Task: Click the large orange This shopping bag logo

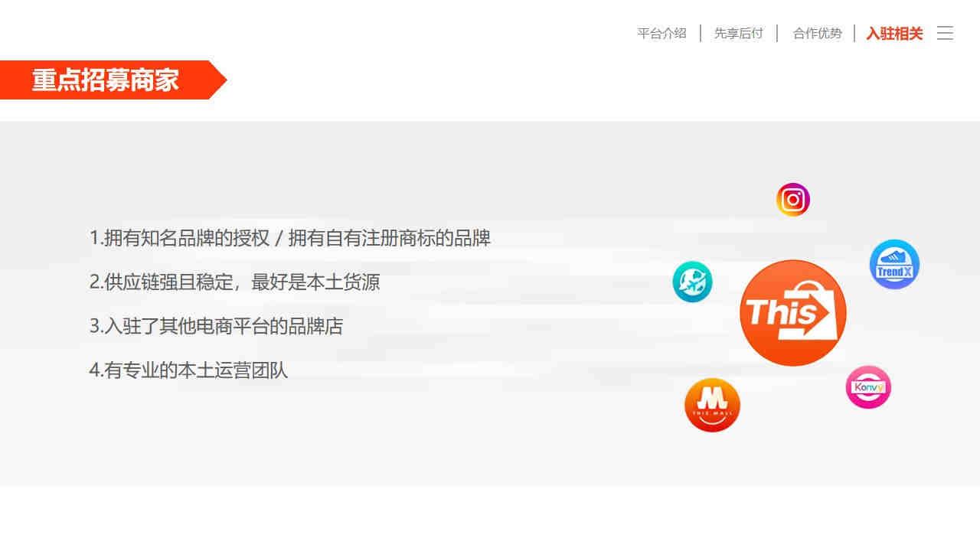Action: [x=793, y=313]
